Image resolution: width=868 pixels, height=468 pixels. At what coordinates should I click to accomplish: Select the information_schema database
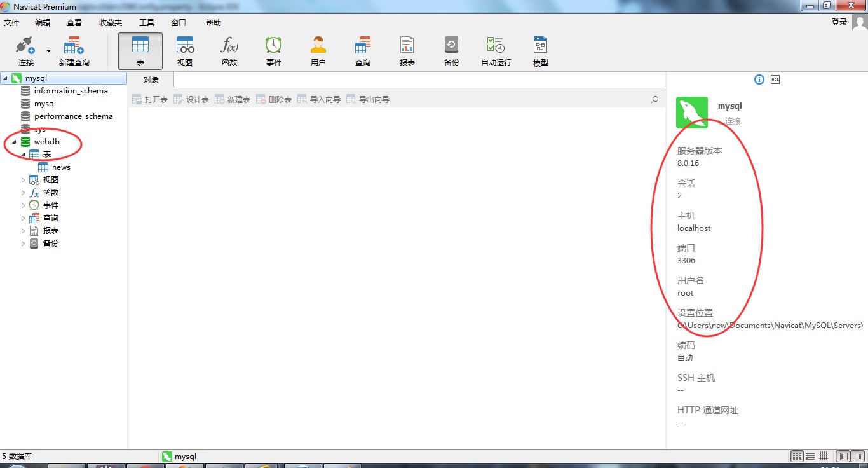click(x=71, y=91)
